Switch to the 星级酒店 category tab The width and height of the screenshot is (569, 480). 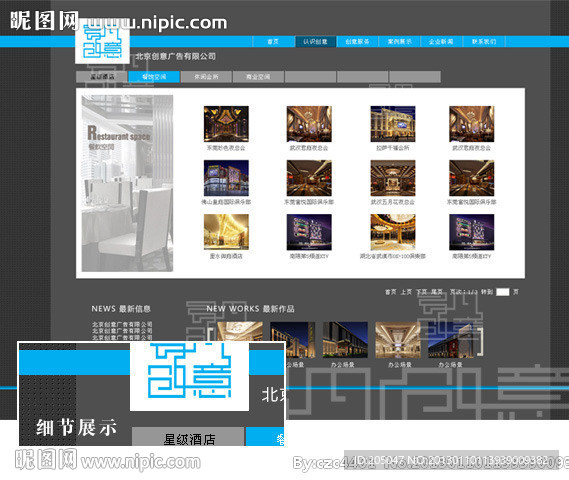pos(102,77)
